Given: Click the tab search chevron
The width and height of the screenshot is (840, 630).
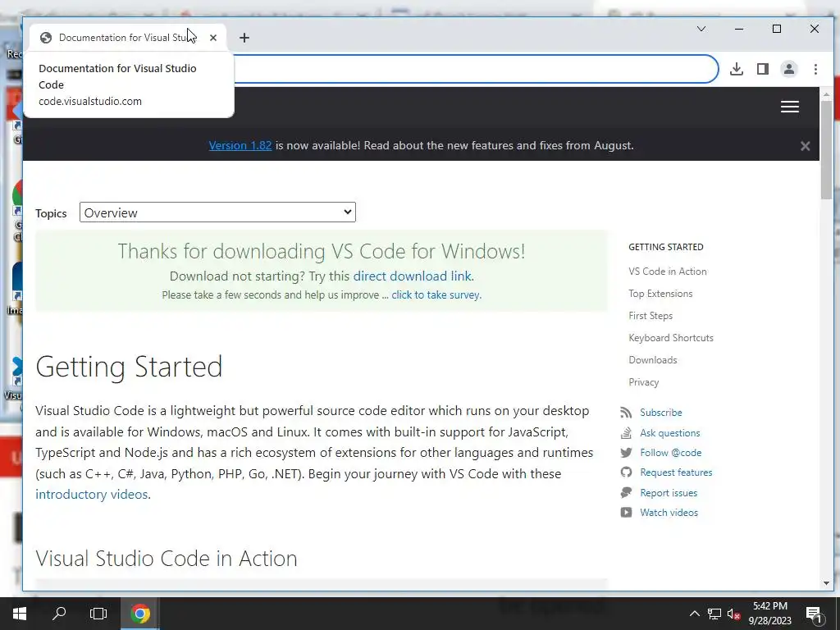Looking at the screenshot, I should click(x=701, y=29).
